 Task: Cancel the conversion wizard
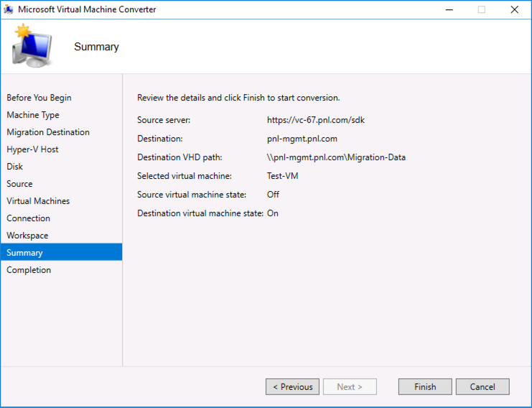[482, 387]
